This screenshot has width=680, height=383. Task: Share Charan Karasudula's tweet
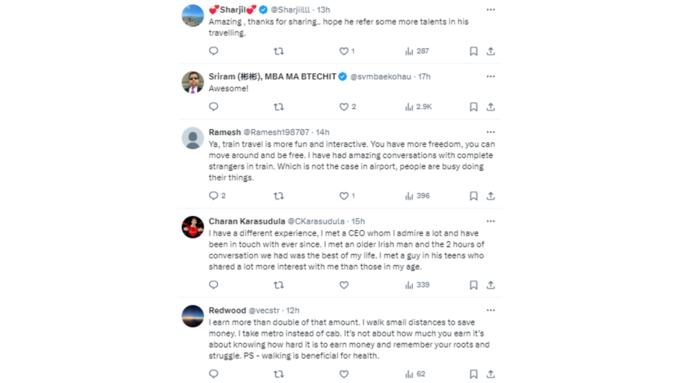click(x=490, y=285)
